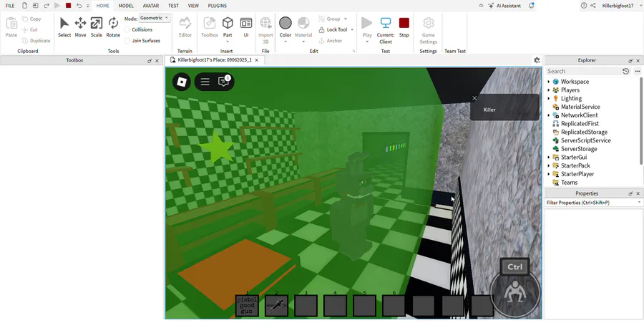
Task: Click Import 3D globe icon
Action: pyautogui.click(x=265, y=23)
